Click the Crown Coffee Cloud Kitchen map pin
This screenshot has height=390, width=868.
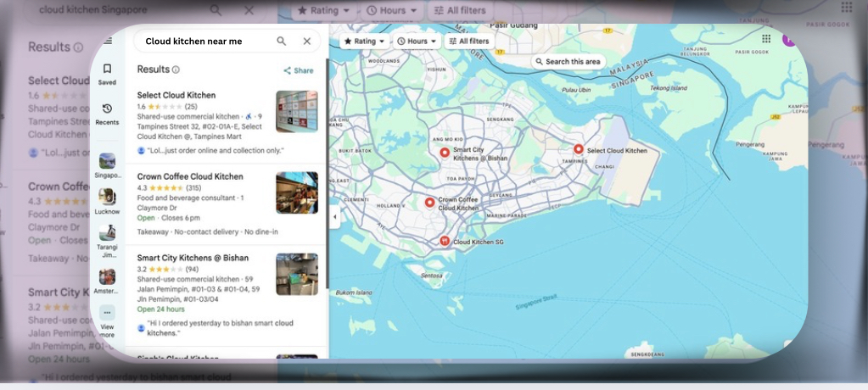(x=429, y=203)
